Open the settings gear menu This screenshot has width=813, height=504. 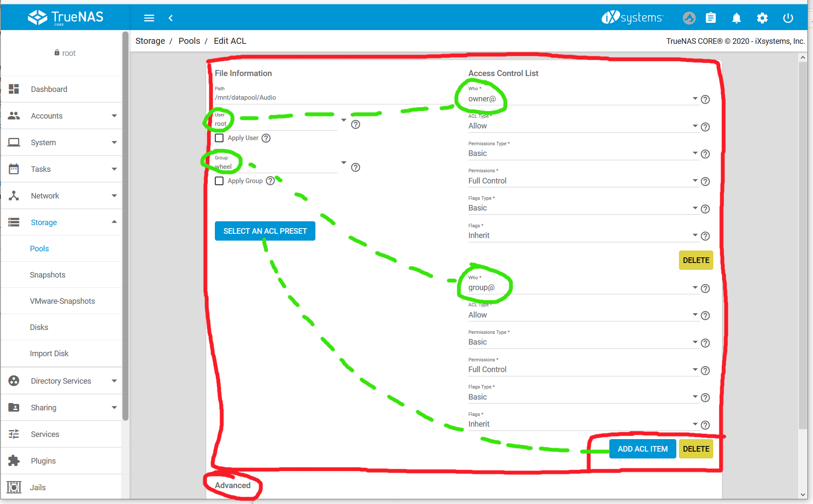pyautogui.click(x=762, y=18)
